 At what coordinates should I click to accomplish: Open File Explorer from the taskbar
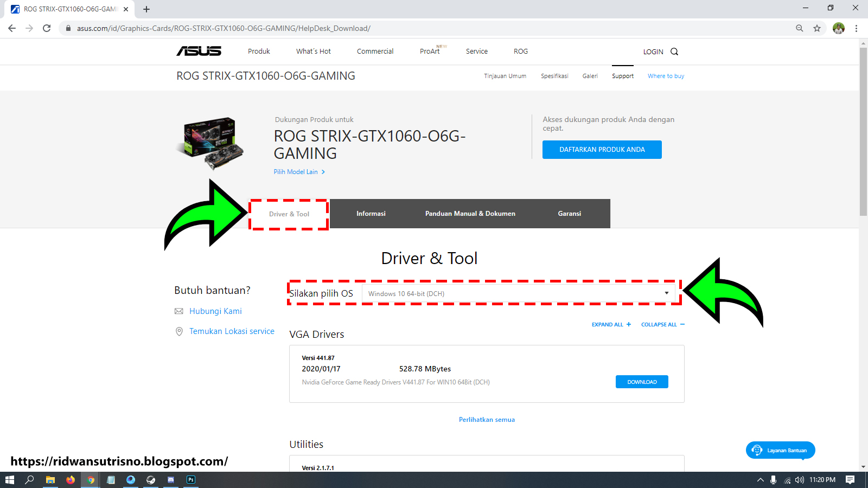click(x=50, y=480)
